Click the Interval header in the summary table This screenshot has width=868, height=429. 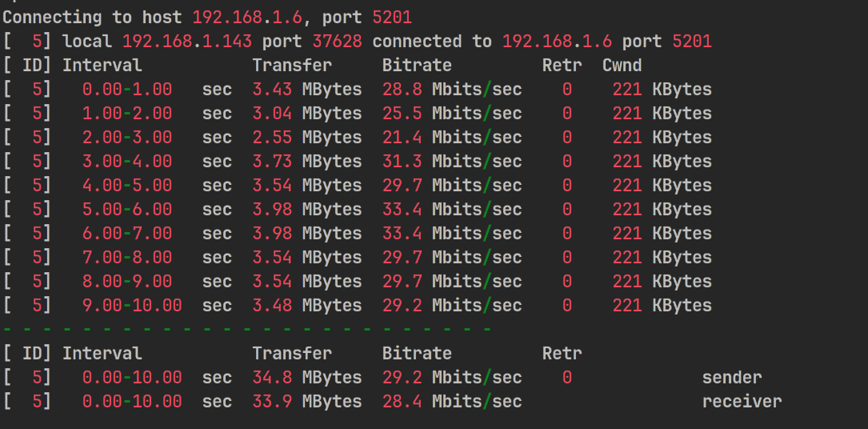pyautogui.click(x=102, y=353)
